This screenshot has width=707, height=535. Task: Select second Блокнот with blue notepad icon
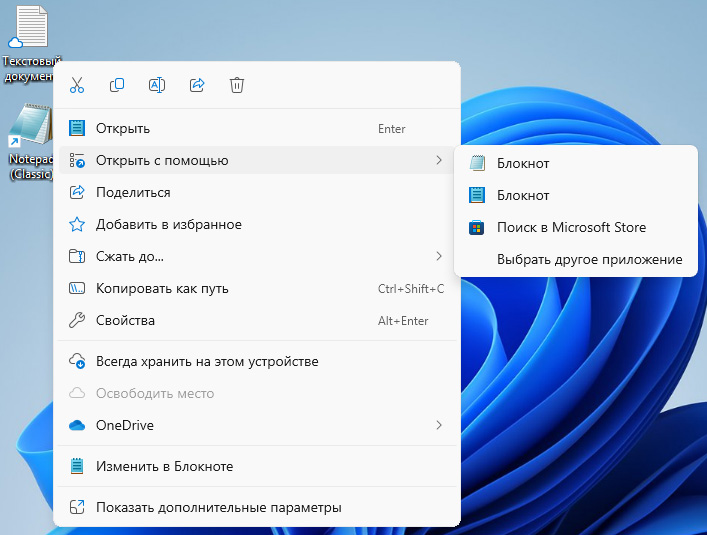click(x=576, y=195)
